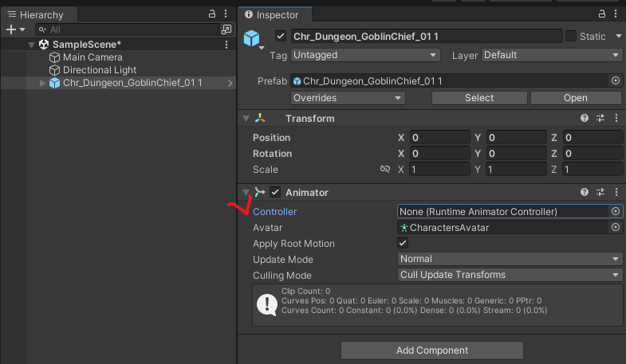The image size is (626, 364).
Task: Select Directional Light in Hierarchy
Action: tap(100, 70)
